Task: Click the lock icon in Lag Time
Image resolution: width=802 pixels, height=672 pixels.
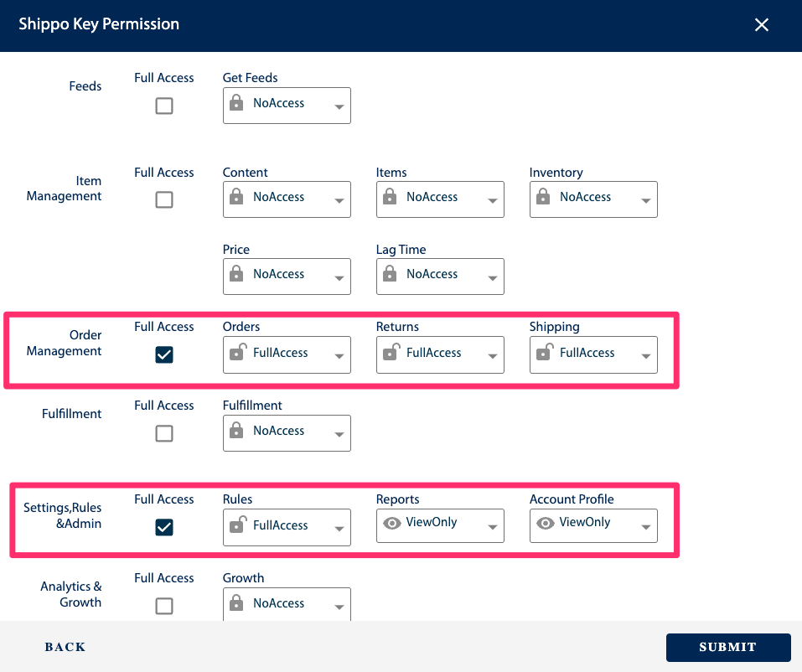Action: click(391, 275)
